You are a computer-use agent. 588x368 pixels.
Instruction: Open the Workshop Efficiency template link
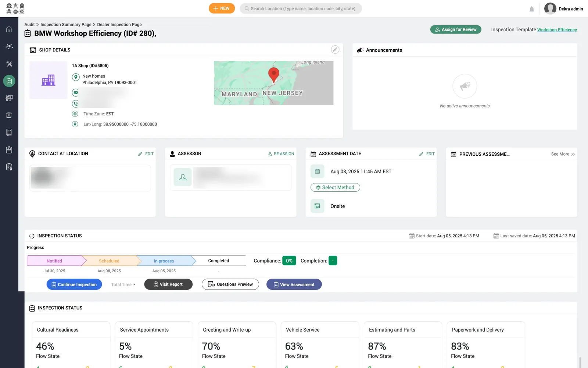(x=557, y=30)
